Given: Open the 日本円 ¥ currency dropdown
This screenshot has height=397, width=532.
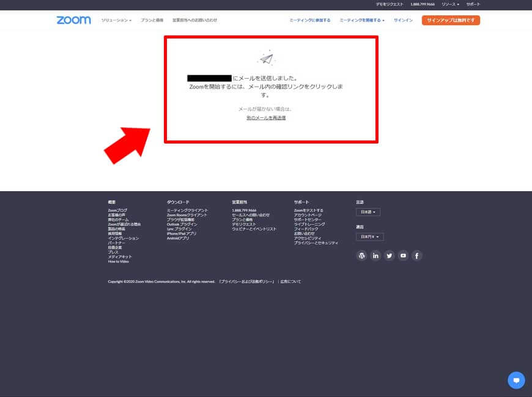Looking at the screenshot, I should [x=370, y=236].
